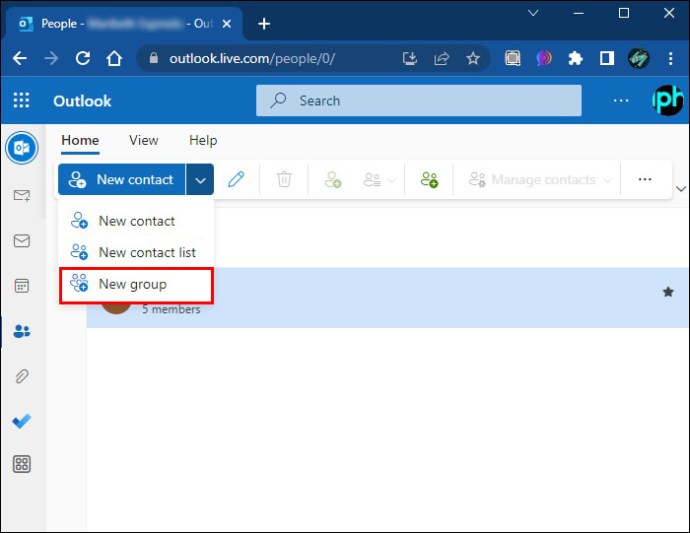
Task: Select the People browser tab
Action: [124, 24]
